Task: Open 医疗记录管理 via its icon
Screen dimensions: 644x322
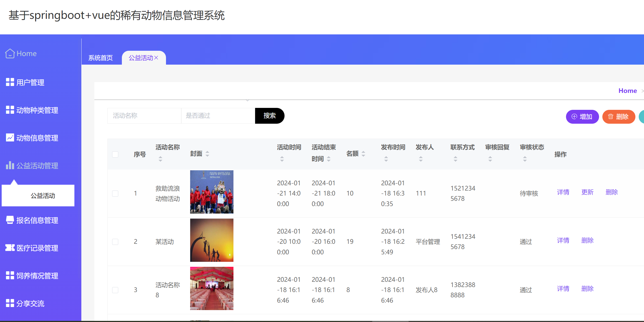Action: click(x=10, y=248)
